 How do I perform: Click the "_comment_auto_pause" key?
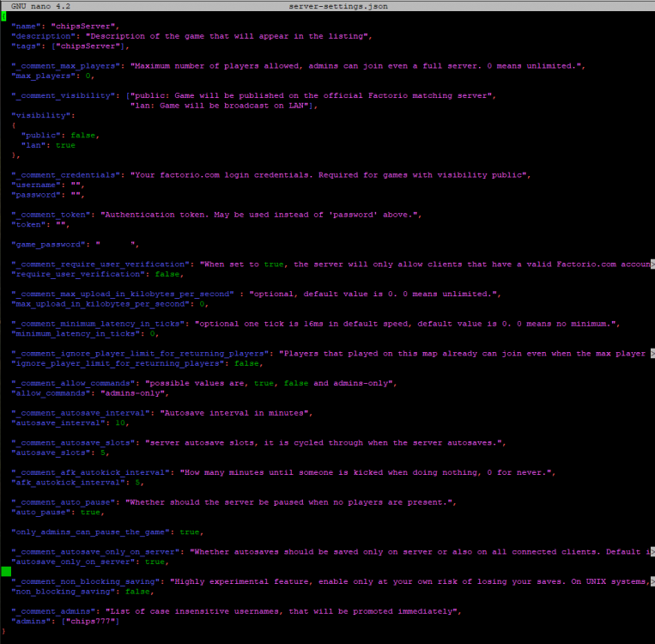click(x=63, y=502)
